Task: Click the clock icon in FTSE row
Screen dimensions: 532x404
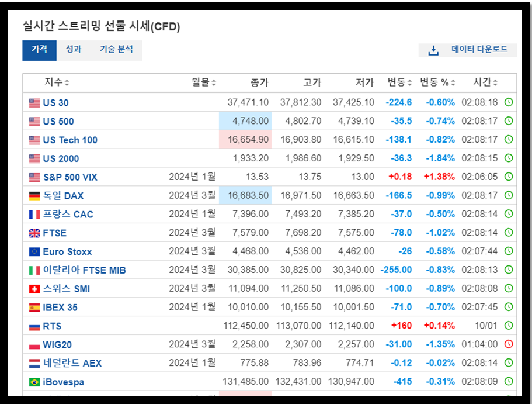Action: coord(509,233)
